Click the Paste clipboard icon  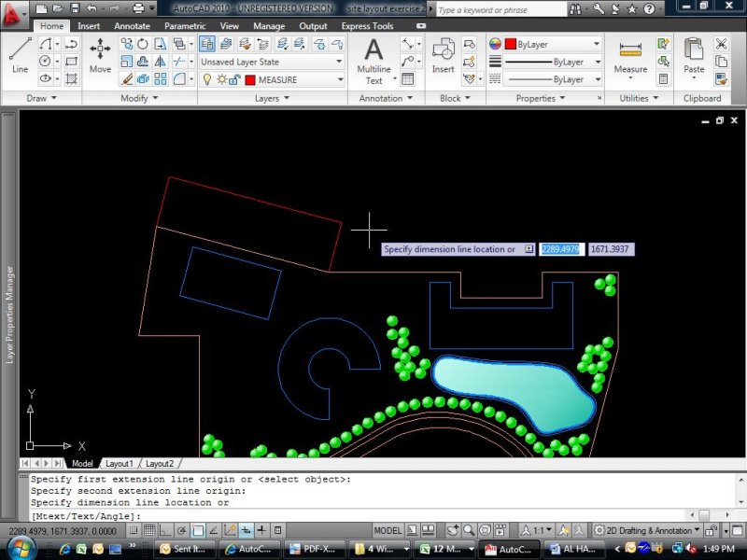[x=694, y=56]
